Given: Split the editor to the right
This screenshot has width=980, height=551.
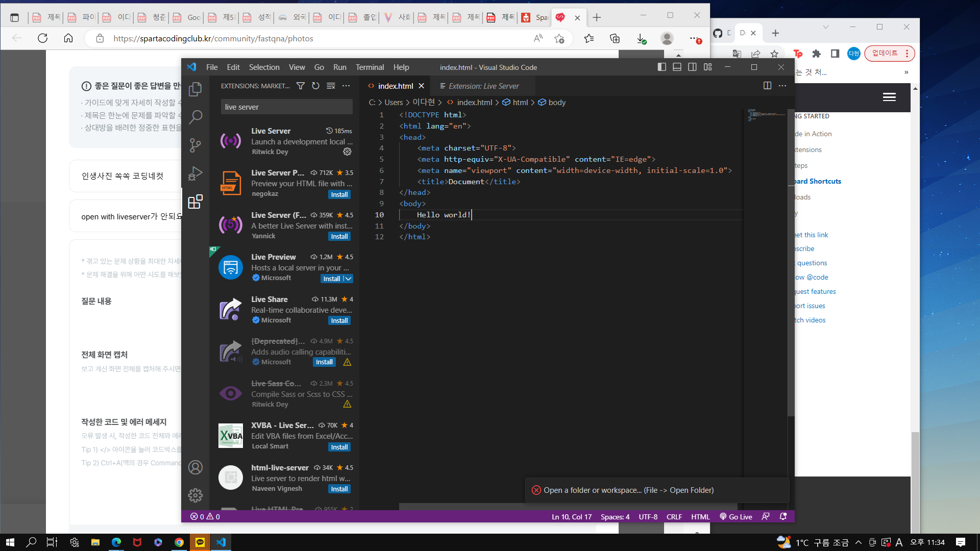Looking at the screenshot, I should [x=767, y=86].
